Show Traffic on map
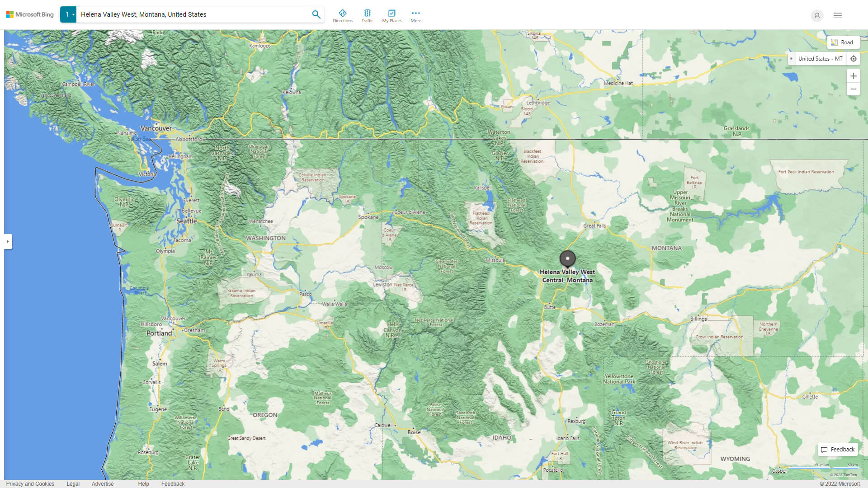 coord(367,16)
